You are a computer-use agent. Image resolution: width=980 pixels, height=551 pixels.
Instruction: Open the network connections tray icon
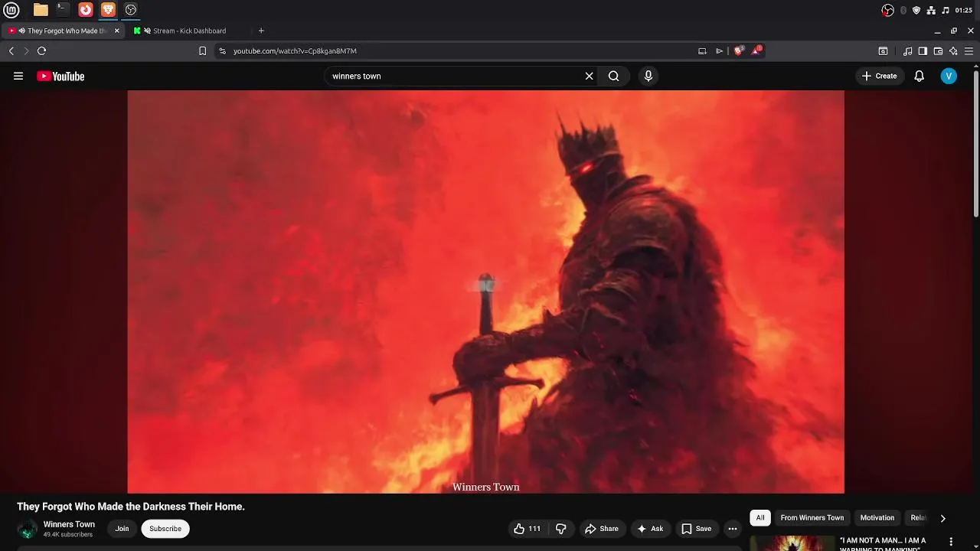931,10
